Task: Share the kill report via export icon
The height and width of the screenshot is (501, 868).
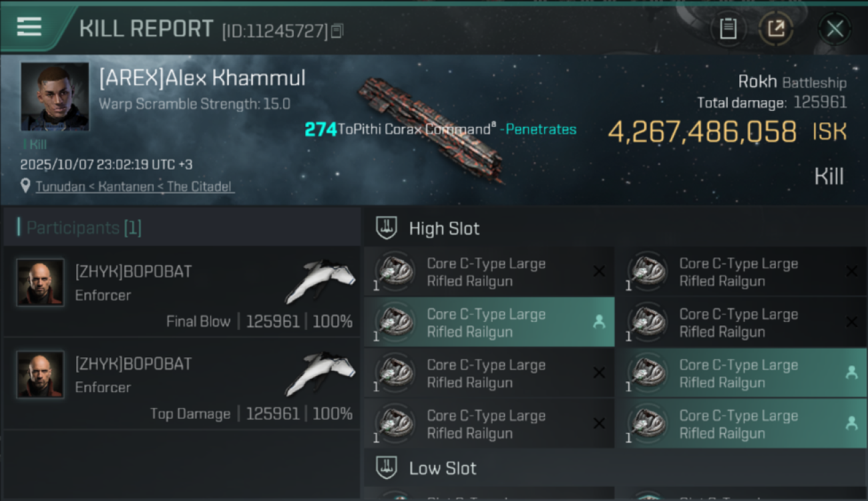Action: 775,29
